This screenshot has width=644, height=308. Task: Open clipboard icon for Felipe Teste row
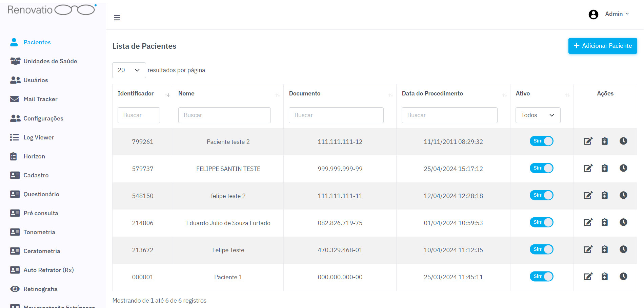tap(605, 249)
